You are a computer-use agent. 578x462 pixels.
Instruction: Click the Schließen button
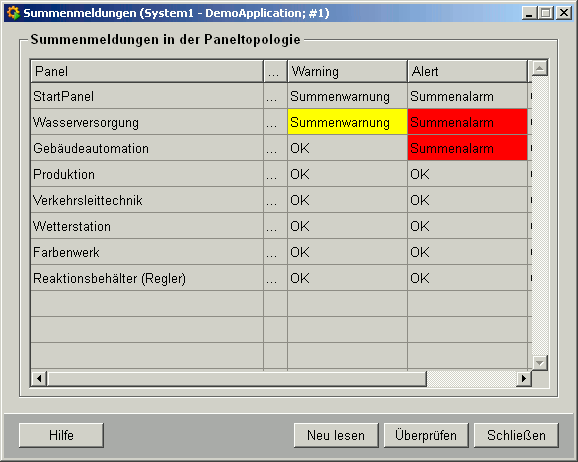[x=516, y=435]
